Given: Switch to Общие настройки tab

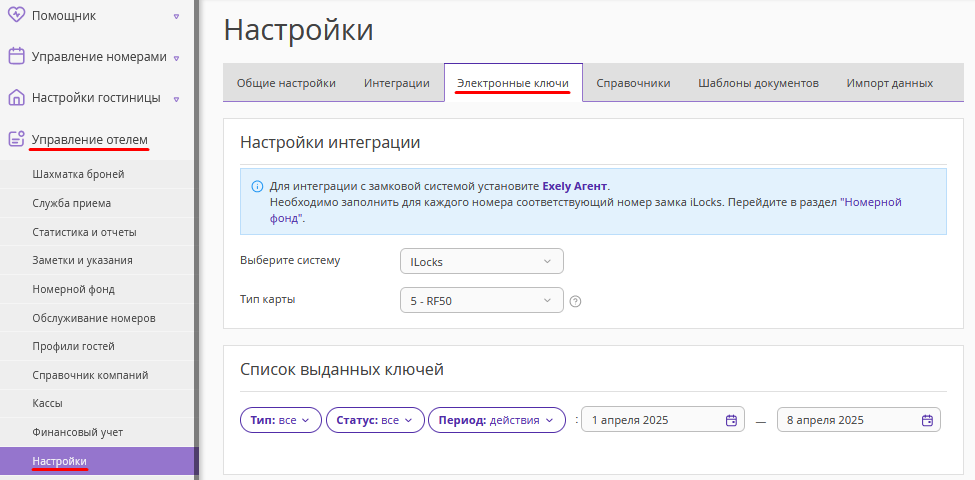Looking at the screenshot, I should tap(287, 83).
